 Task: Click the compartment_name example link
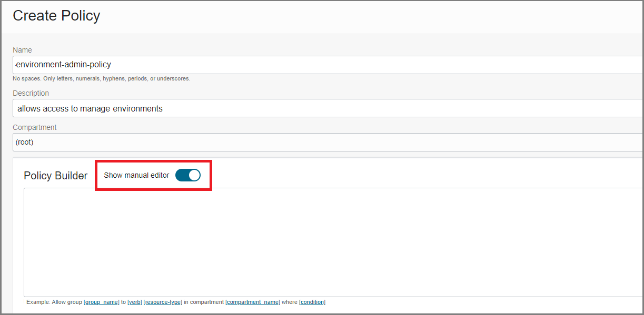(253, 302)
